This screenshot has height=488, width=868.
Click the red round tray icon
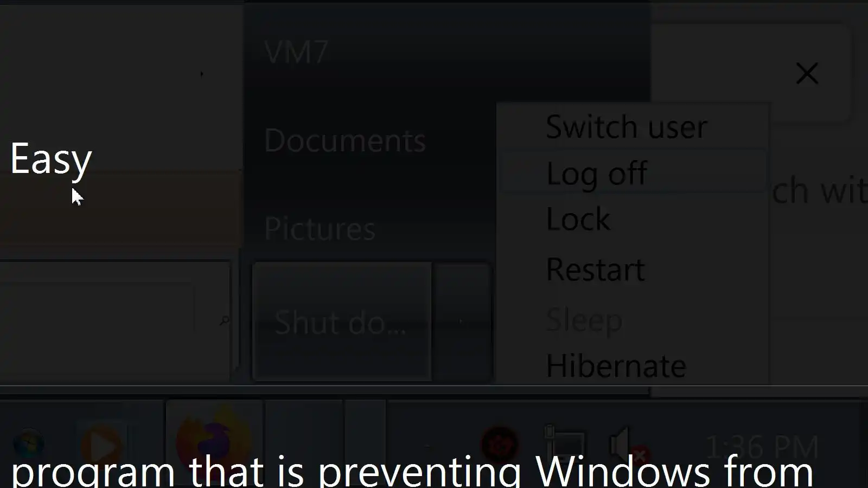[500, 445]
